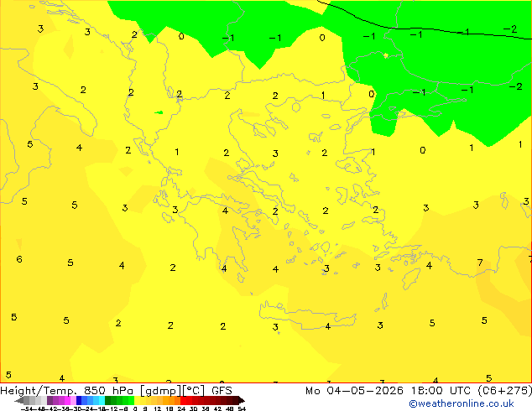Click the '-54' label under the color scale
532x411 pixels.
27,408
